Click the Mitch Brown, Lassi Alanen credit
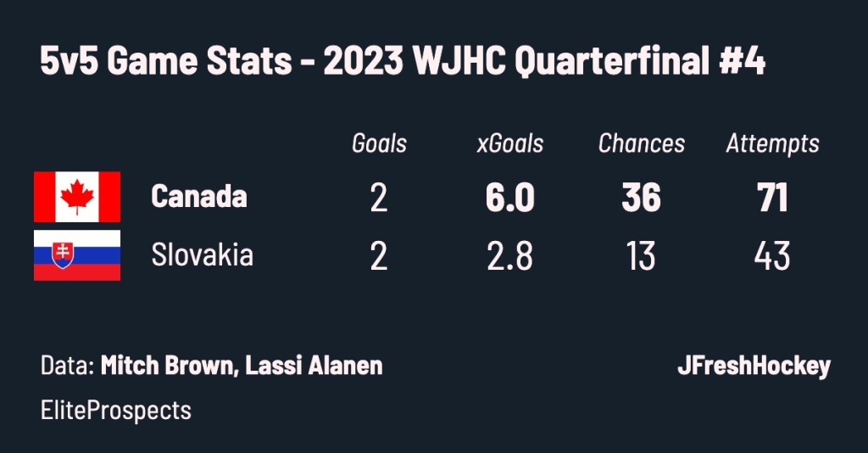The image size is (868, 453). click(x=242, y=366)
